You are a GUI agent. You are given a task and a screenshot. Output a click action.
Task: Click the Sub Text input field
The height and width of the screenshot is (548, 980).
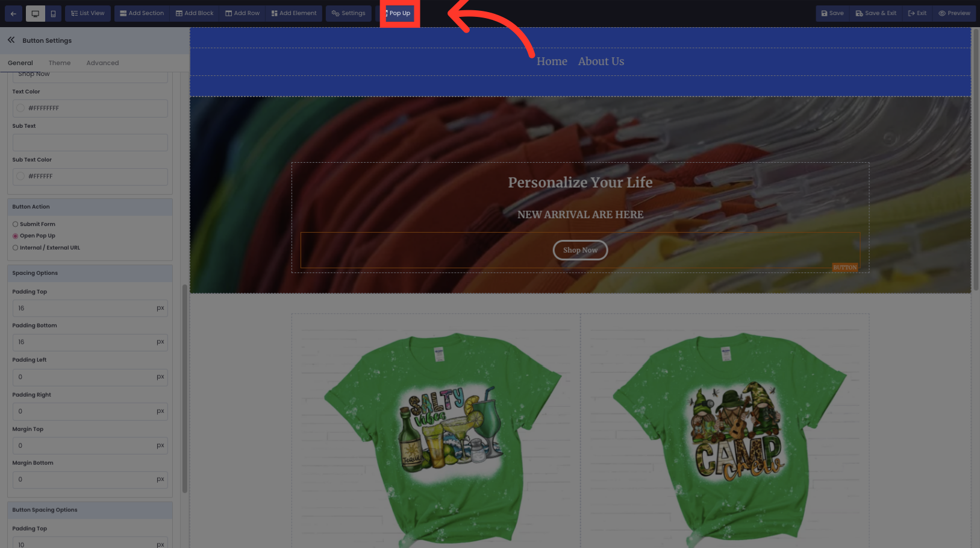[x=90, y=142]
